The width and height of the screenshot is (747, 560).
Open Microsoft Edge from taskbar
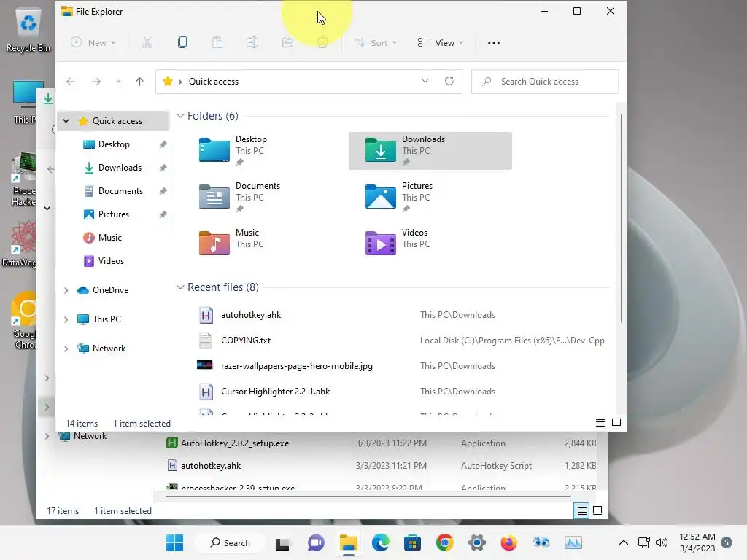(x=380, y=542)
